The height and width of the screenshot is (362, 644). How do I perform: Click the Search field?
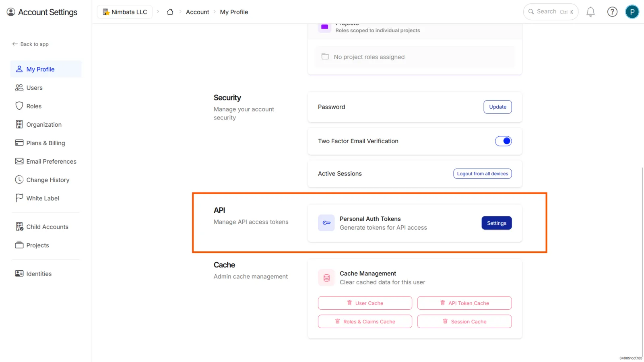(551, 12)
